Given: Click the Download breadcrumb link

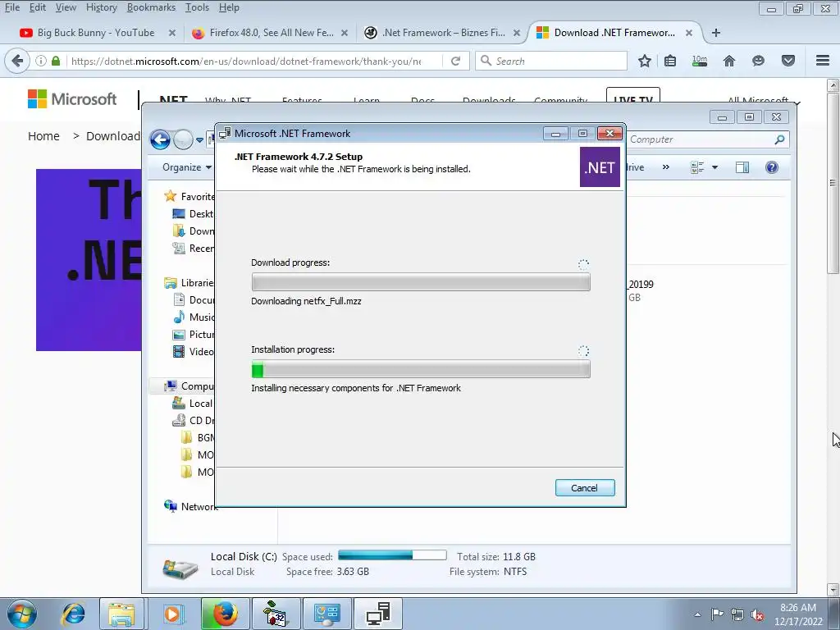Looking at the screenshot, I should tap(113, 136).
